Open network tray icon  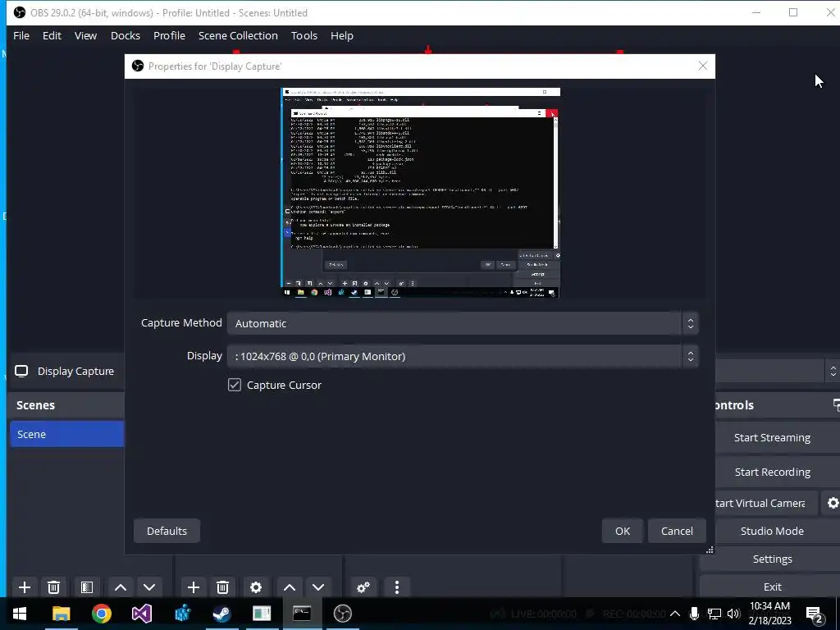pos(714,614)
